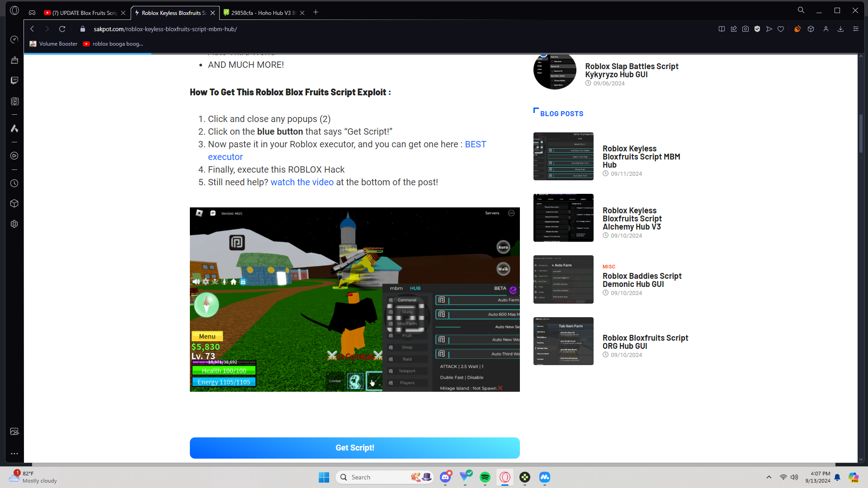868x488 pixels.
Task: Open the downloads icon
Action: pyautogui.click(x=841, y=29)
